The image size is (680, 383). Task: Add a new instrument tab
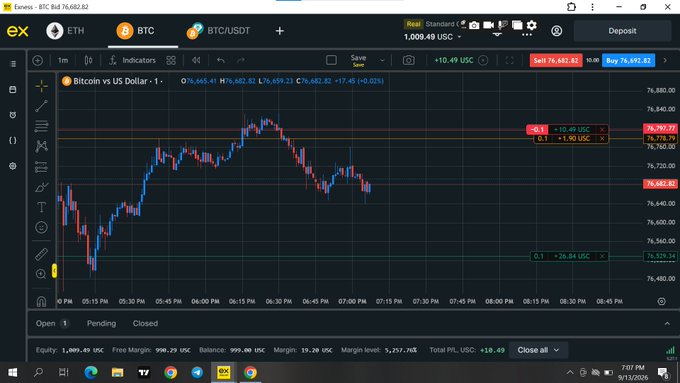click(280, 31)
